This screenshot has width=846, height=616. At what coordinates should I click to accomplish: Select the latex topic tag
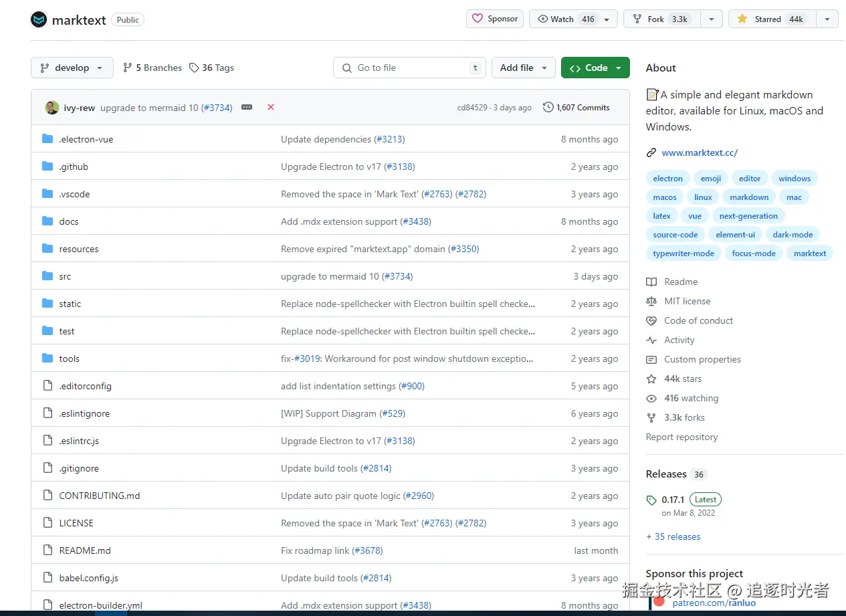click(661, 216)
